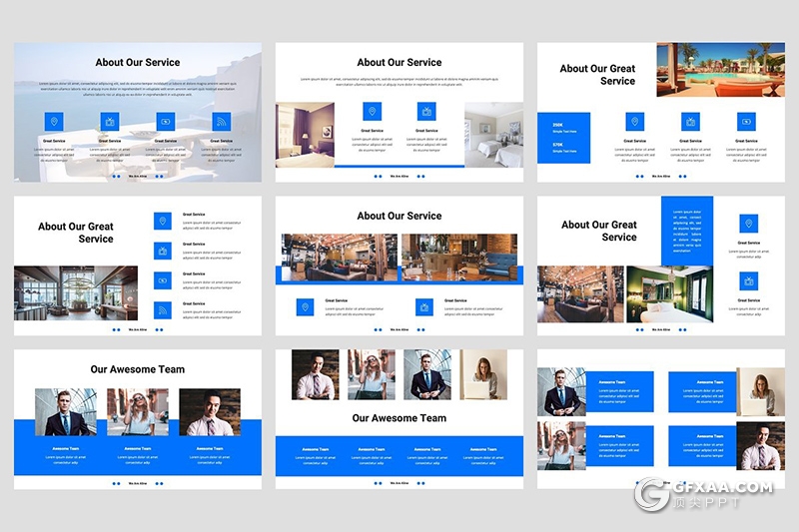Select the location pin icon on the sea-background slide

tap(54, 122)
